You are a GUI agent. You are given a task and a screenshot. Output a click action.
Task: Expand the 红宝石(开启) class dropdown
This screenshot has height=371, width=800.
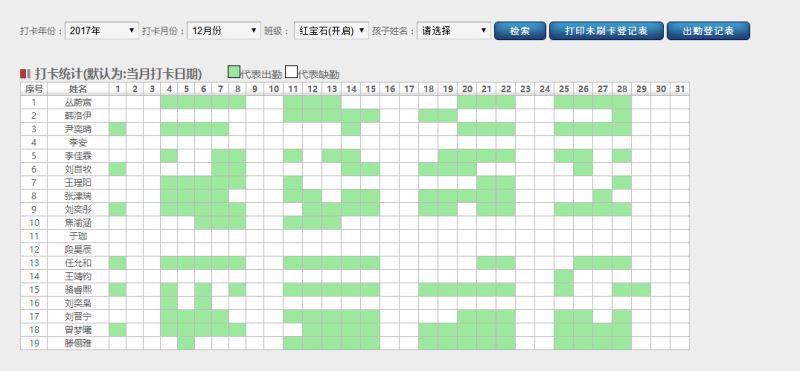pyautogui.click(x=332, y=31)
